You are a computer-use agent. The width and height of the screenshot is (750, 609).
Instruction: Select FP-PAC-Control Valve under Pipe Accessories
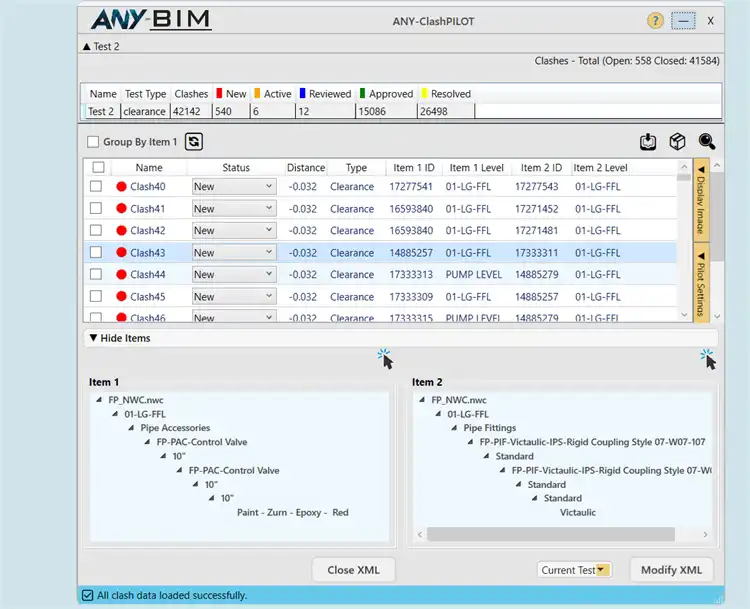201,442
